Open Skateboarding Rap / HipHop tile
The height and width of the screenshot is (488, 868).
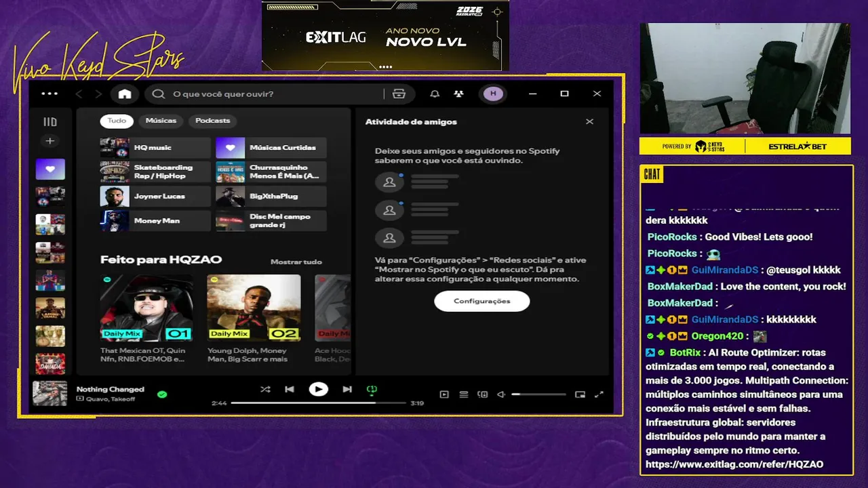(x=155, y=172)
